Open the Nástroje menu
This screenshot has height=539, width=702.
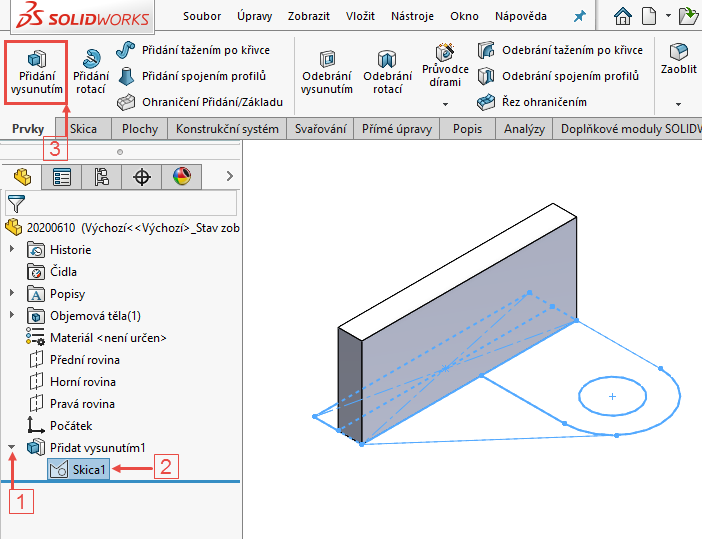412,16
